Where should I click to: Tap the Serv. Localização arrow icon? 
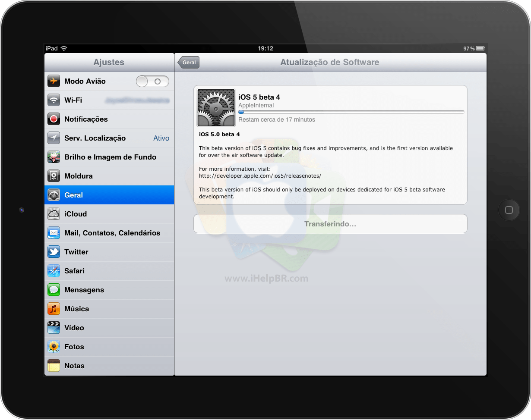[x=54, y=138]
